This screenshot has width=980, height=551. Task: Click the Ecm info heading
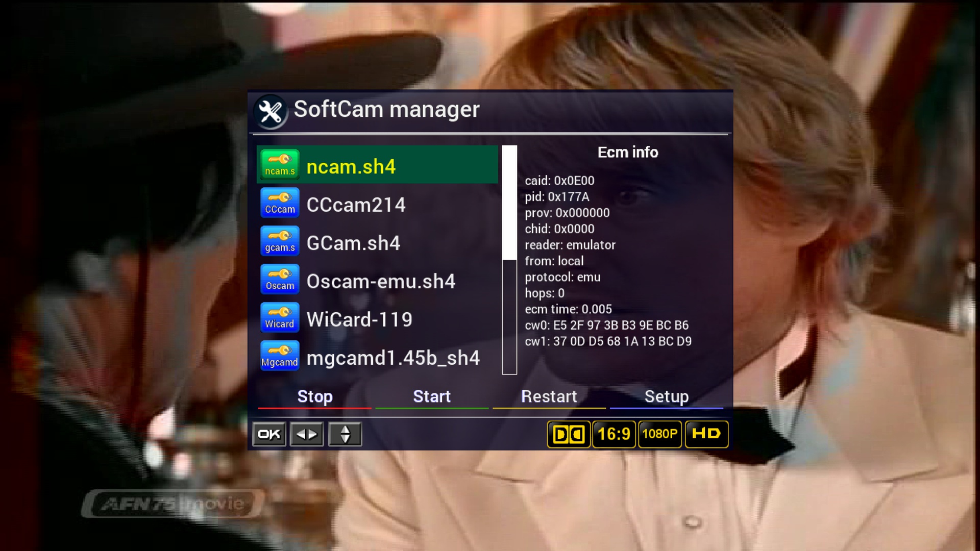(628, 152)
